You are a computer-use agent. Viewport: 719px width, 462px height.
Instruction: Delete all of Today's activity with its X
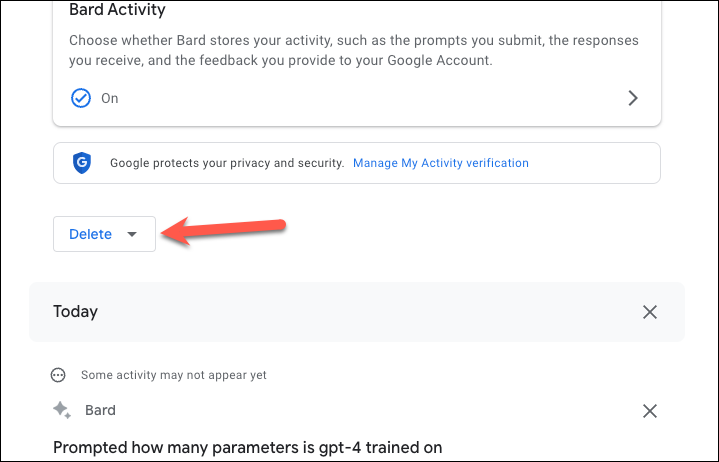click(650, 312)
